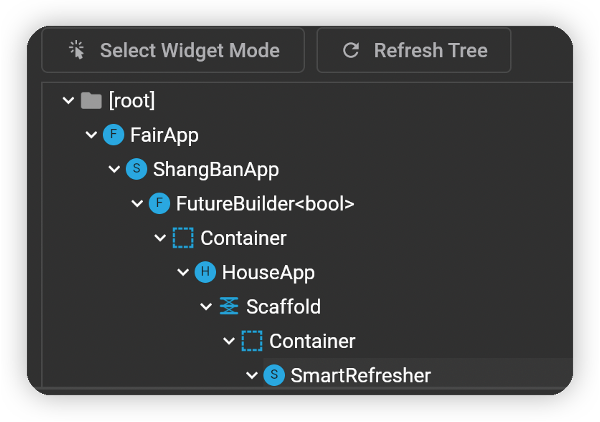The height and width of the screenshot is (422, 600).
Task: Select the Container under Scaffold label
Action: (312, 341)
